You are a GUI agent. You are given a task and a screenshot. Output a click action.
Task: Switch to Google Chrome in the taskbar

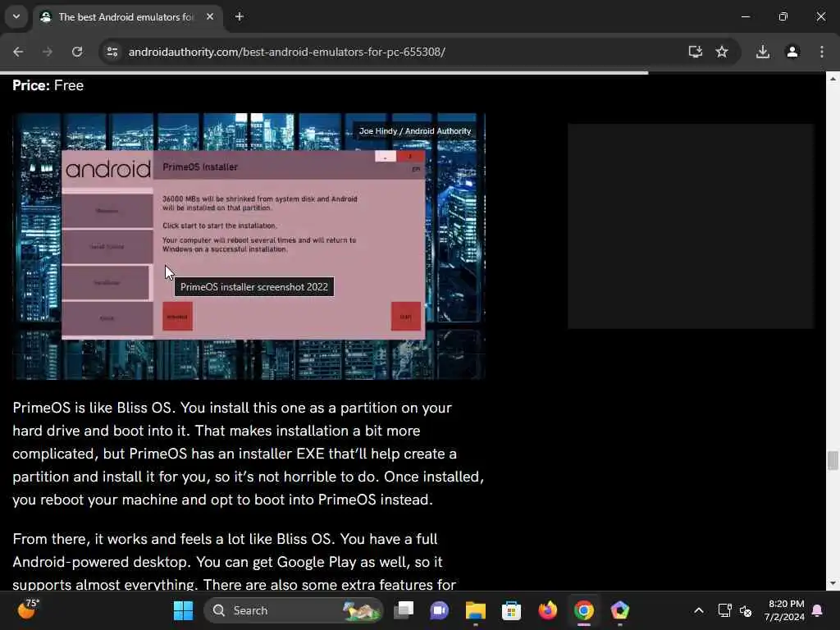(x=583, y=610)
